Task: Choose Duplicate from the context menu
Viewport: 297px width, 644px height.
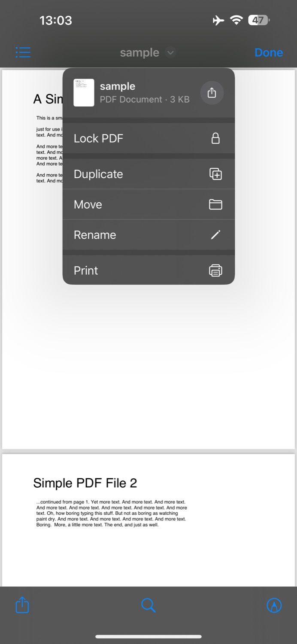Action: point(98,174)
